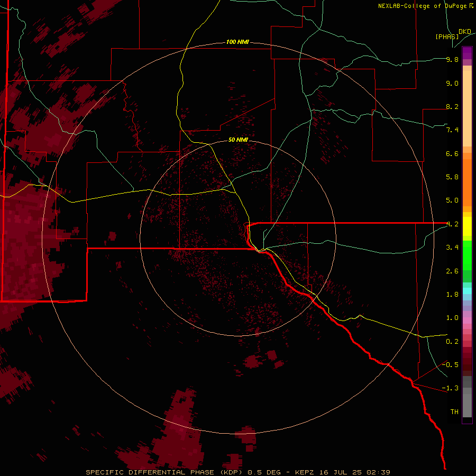Click the DKD label above the color scale
The height and width of the screenshot is (476, 476).
(465, 31)
